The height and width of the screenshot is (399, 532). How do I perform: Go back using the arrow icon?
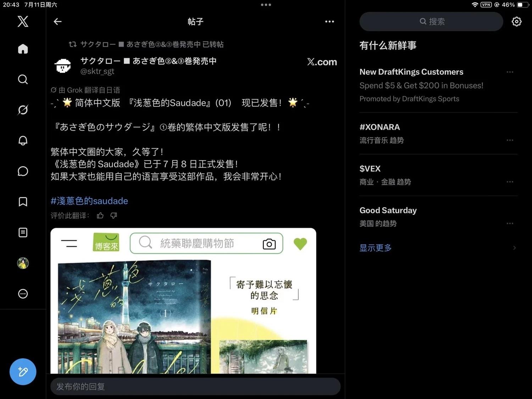[x=57, y=22]
